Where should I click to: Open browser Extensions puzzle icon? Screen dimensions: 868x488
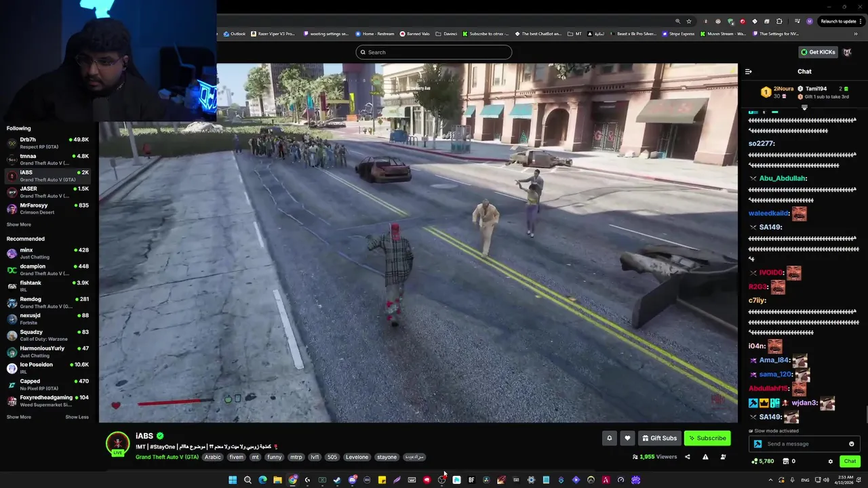pyautogui.click(x=779, y=21)
